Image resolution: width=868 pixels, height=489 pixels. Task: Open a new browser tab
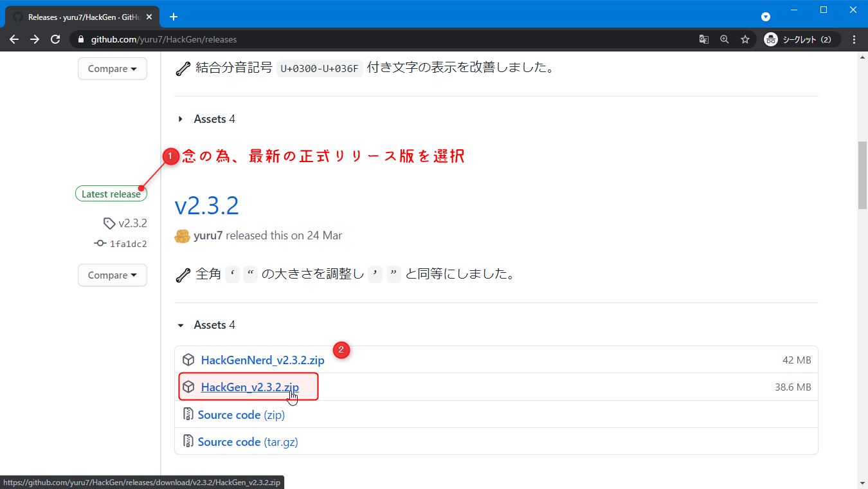click(173, 16)
